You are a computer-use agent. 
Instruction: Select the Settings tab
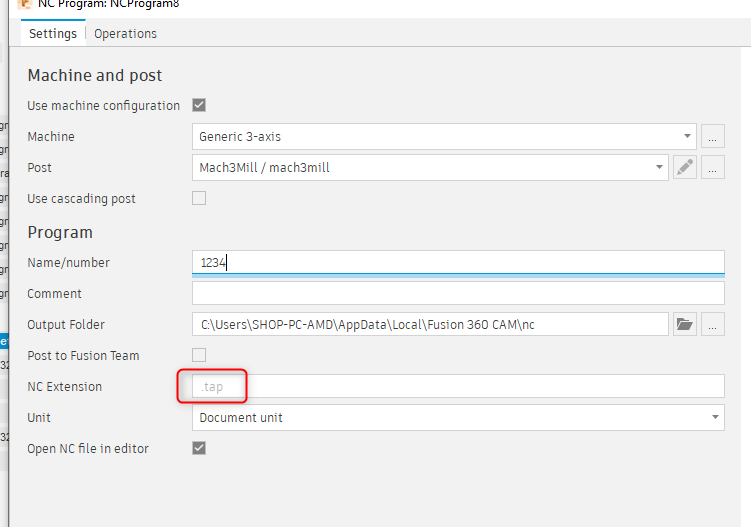(x=53, y=33)
